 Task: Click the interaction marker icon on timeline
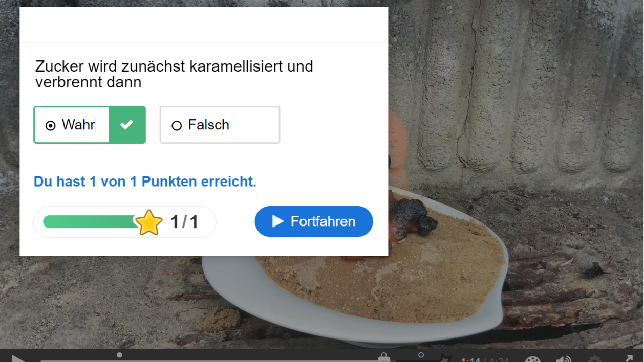click(x=384, y=357)
